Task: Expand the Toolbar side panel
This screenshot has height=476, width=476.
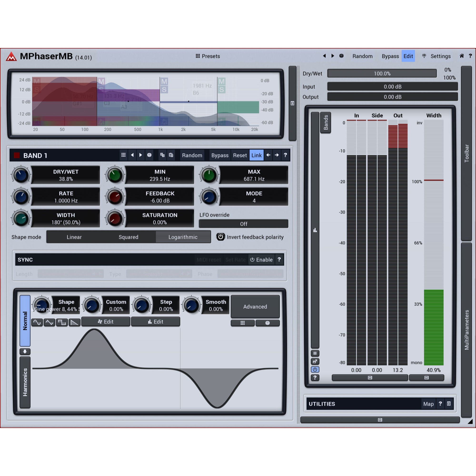Action: point(466,153)
